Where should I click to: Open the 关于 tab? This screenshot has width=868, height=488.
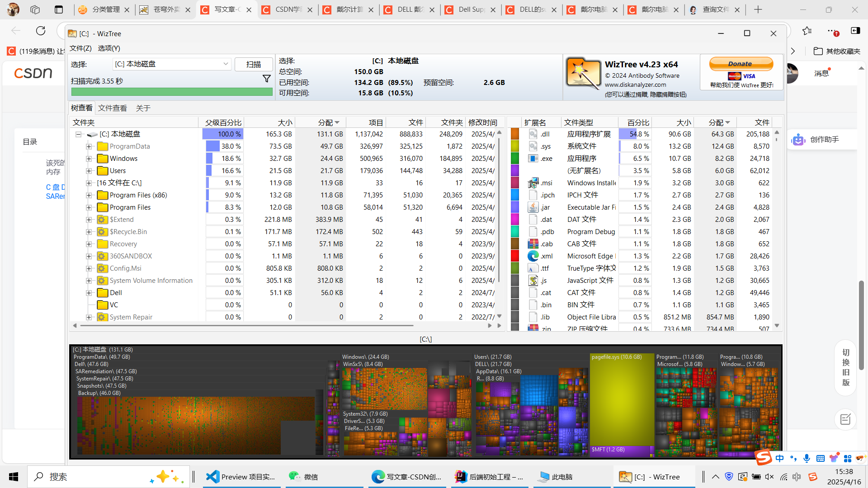(x=143, y=108)
